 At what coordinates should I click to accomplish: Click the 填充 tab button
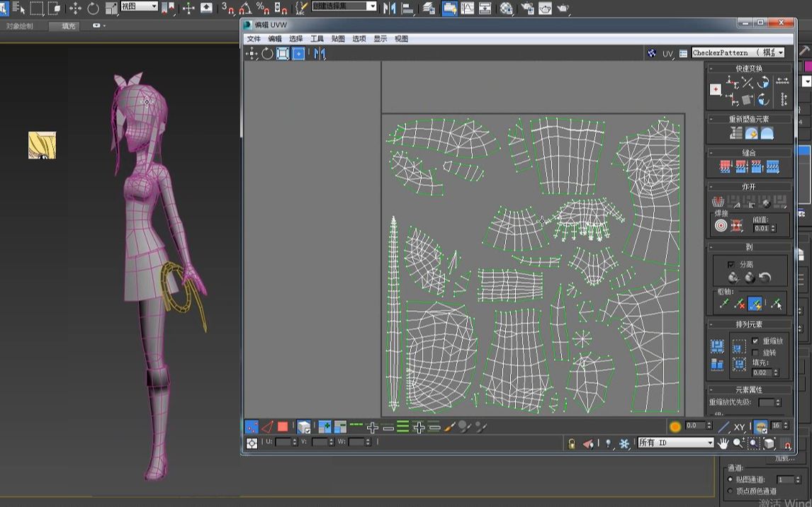click(x=69, y=26)
